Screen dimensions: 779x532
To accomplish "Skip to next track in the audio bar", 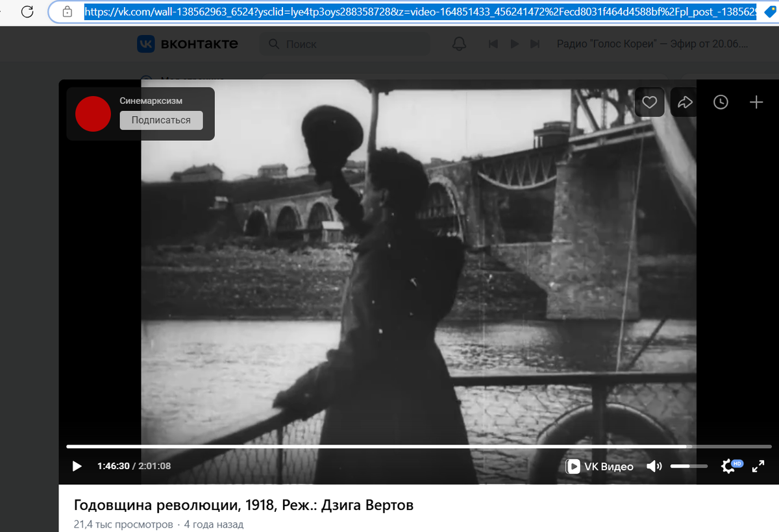I will point(534,43).
